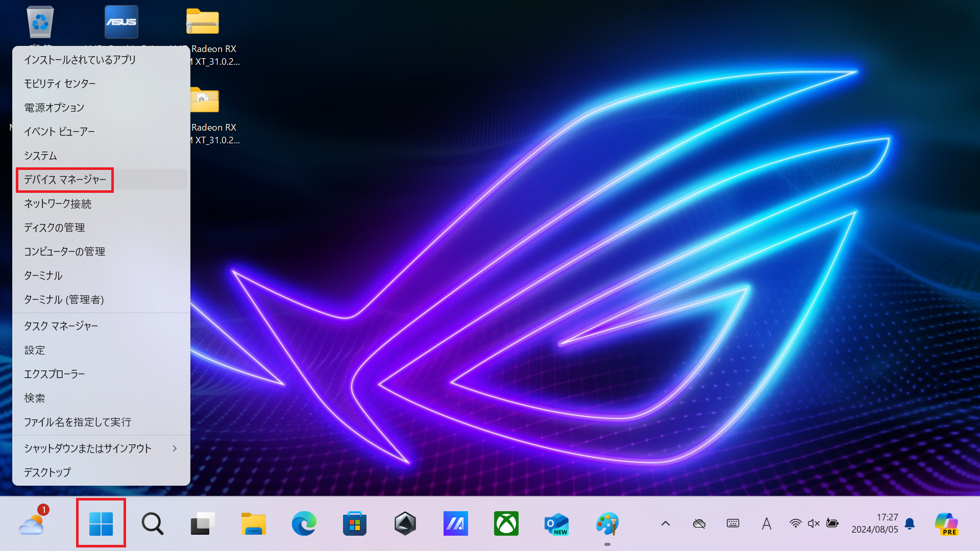Show hidden system tray icons
Viewport: 980px width, 551px height.
pos(666,523)
